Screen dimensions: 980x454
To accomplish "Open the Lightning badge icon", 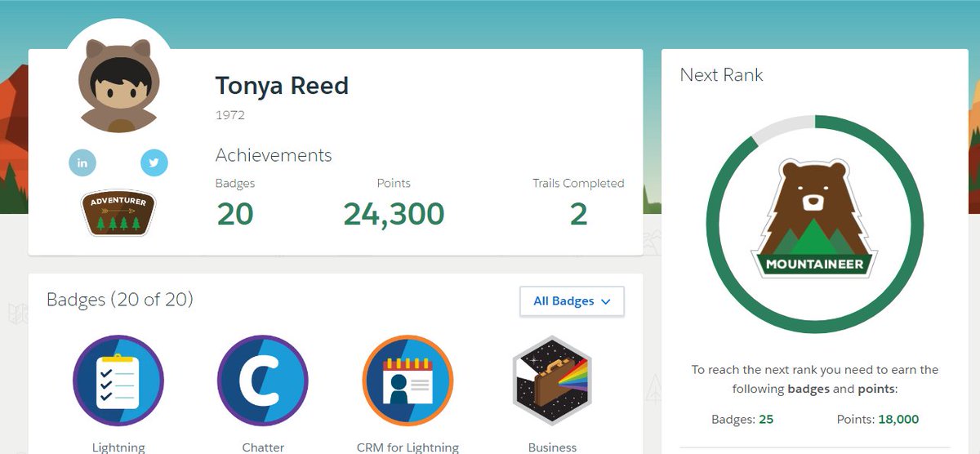I will [118, 381].
